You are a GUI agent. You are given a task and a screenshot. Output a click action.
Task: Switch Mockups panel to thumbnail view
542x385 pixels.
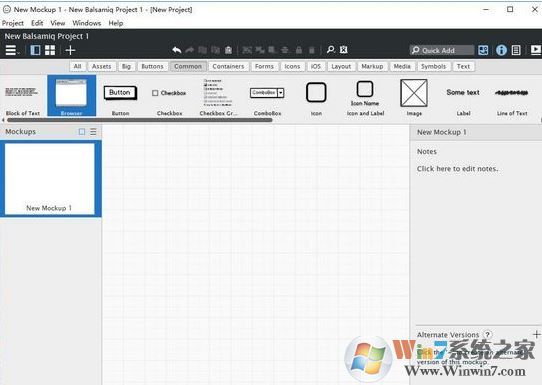[x=82, y=132]
